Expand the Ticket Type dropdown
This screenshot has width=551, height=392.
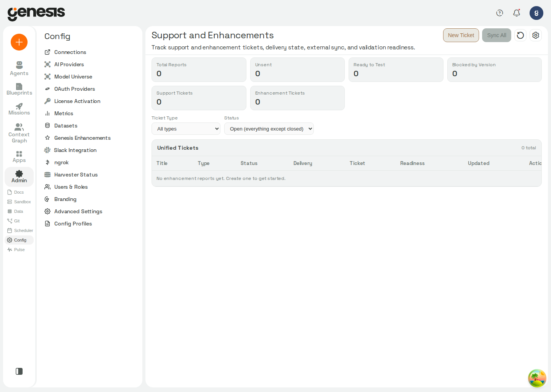186,129
